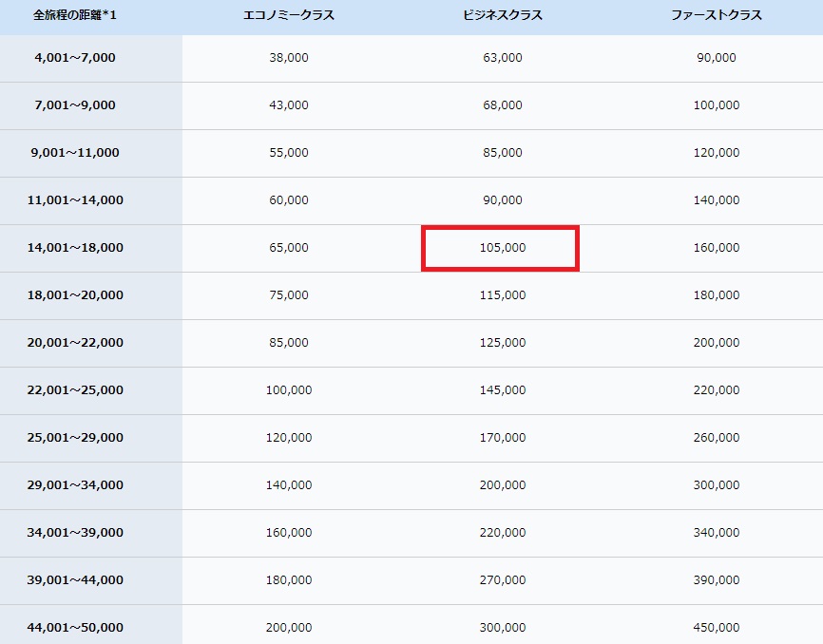Select the 9,001~11,000 distance row label
Viewport: 823px width, 644px height.
(x=75, y=153)
